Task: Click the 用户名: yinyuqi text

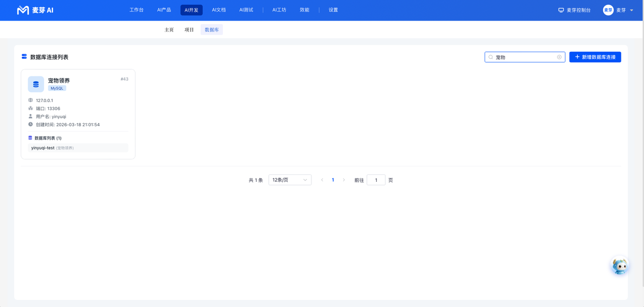Action: click(51, 117)
